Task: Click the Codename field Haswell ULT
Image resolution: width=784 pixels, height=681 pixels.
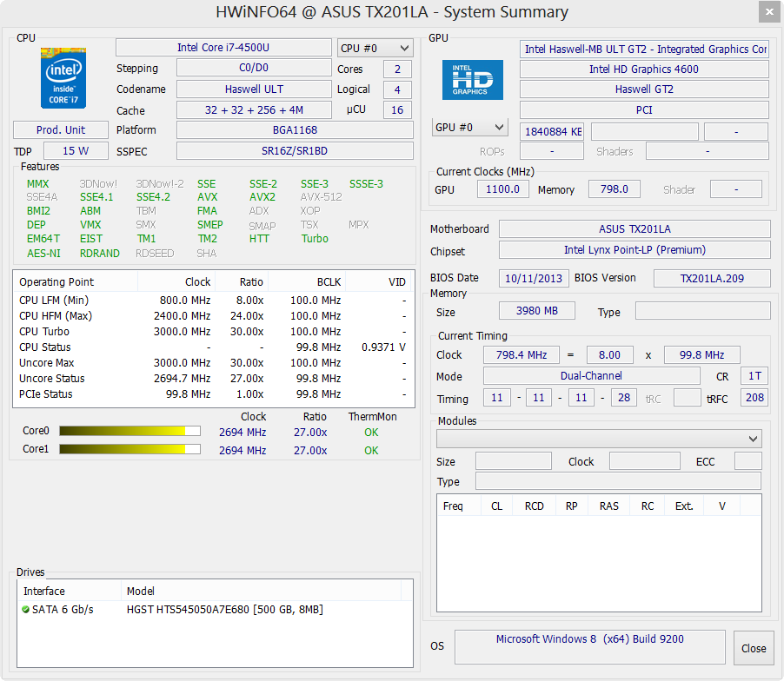Action: (254, 89)
